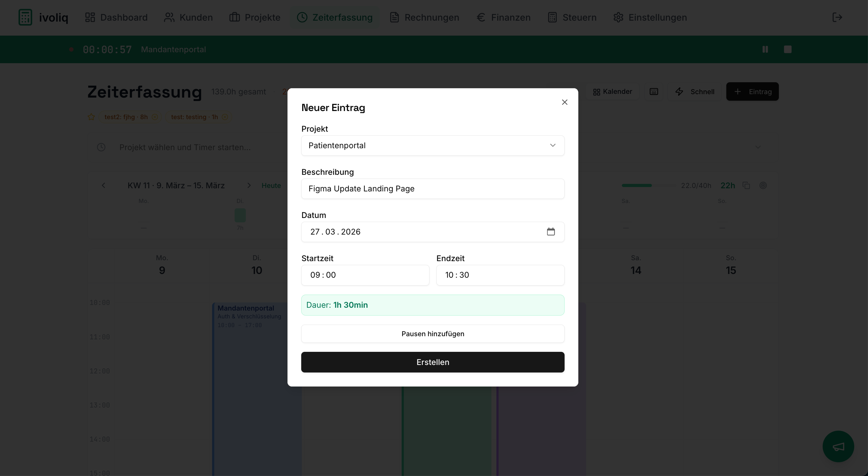This screenshot has height=476, width=868.
Task: Click into the Beschreibung text field
Action: tap(432, 189)
